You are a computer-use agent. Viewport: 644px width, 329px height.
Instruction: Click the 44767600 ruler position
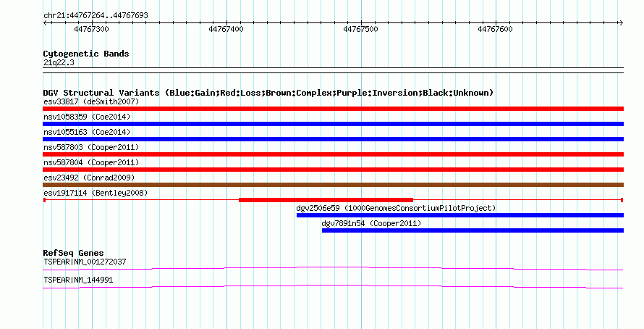(x=496, y=29)
